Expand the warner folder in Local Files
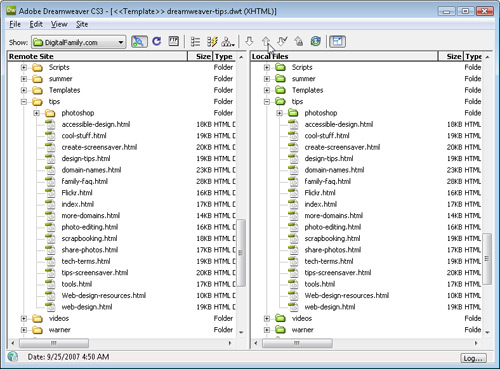Screen dimensions: 500x369 267,330
